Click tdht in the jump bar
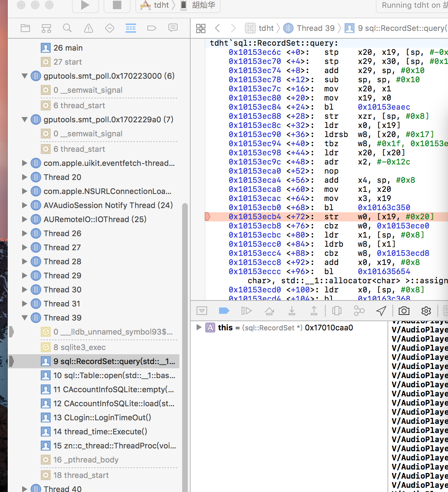The image size is (448, 492). tap(259, 28)
